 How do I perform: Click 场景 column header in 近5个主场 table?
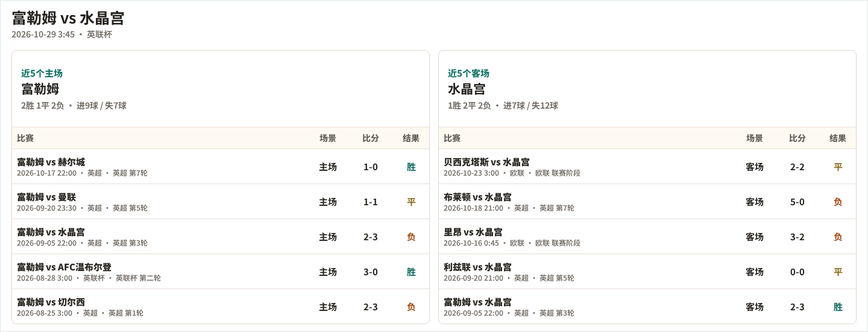coord(328,138)
